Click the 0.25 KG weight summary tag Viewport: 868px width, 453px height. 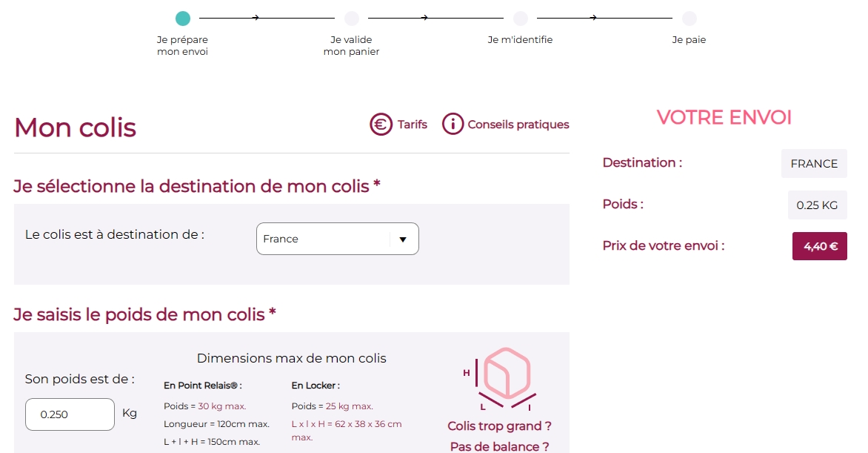[817, 205]
